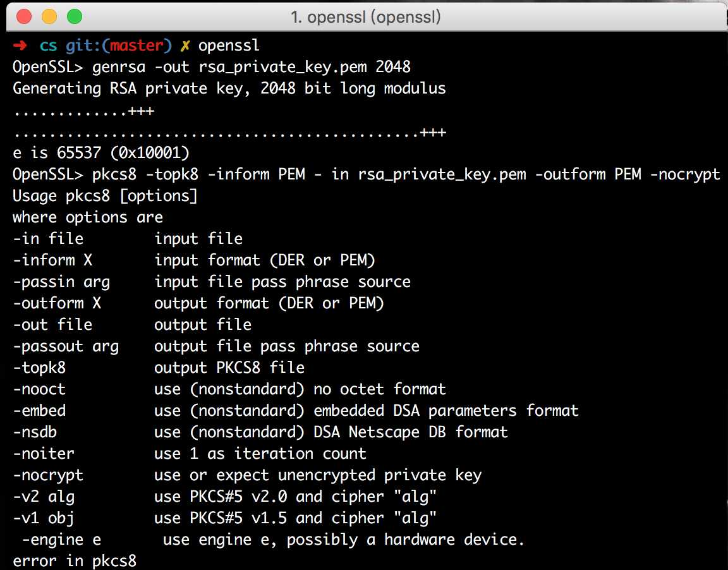728x570 pixels.
Task: Click the '-nocrypt' flag at end of command
Action: pyautogui.click(x=685, y=174)
